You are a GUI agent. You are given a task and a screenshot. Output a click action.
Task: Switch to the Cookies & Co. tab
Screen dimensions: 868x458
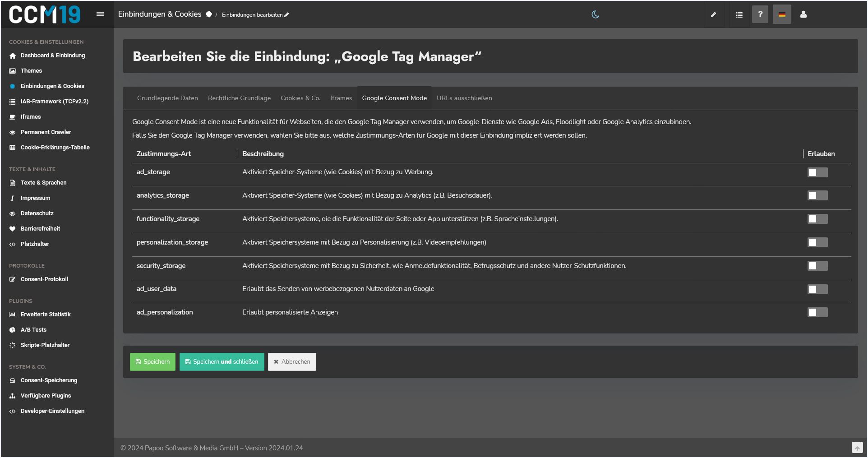pyautogui.click(x=300, y=98)
